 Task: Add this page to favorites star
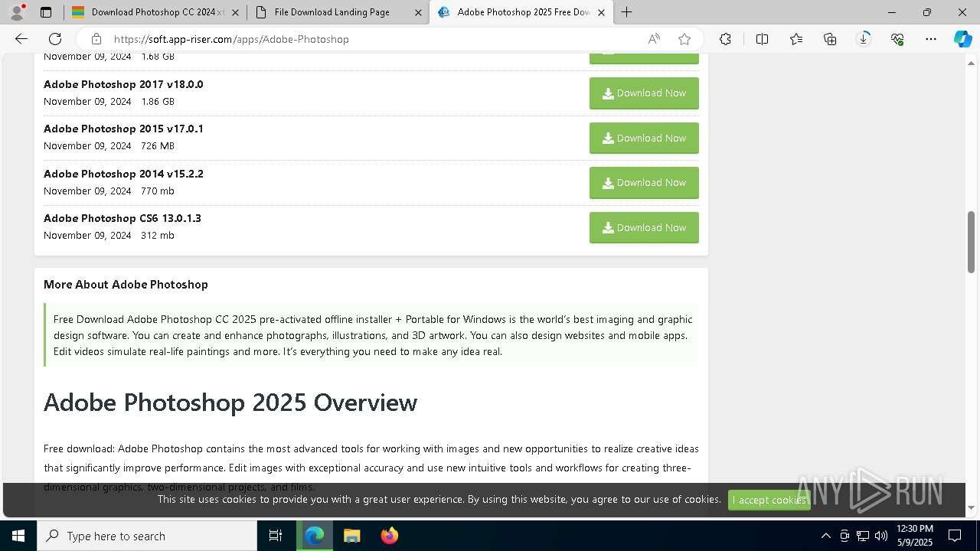684,39
